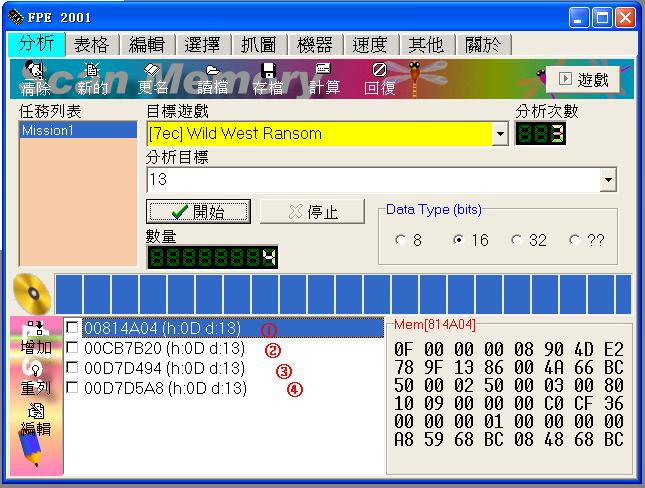This screenshot has height=488, width=645.
Task: Switch to the 編輯 tab
Action: (x=147, y=44)
